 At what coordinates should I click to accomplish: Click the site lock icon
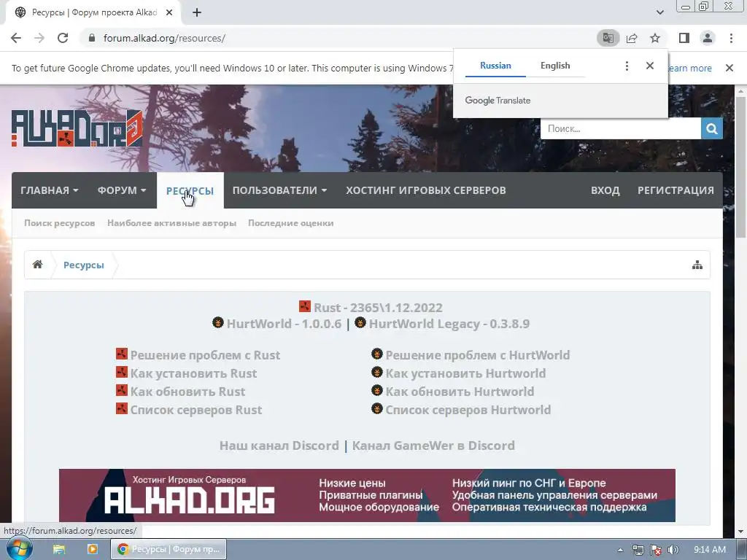pyautogui.click(x=92, y=38)
